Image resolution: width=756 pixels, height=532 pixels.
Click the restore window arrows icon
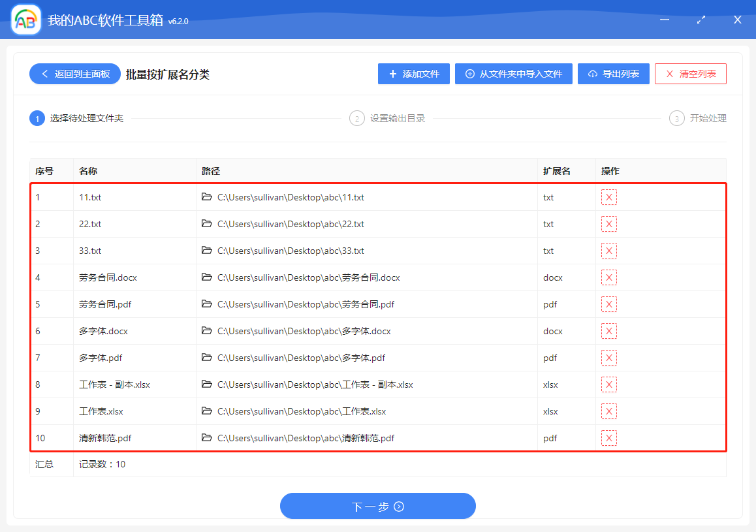(701, 20)
